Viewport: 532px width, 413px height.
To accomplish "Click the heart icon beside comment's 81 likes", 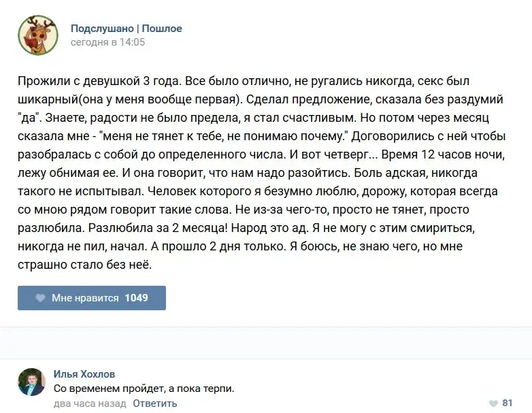I will tap(493, 403).
